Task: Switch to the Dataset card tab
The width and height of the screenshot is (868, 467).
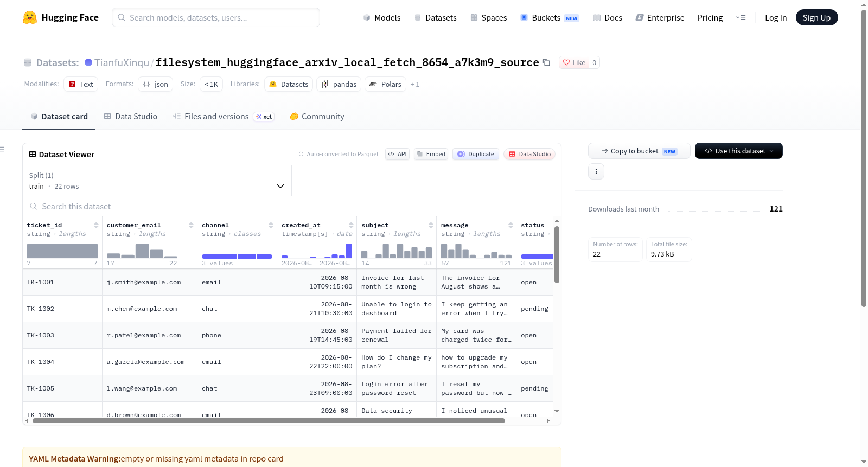Action: [x=59, y=117]
